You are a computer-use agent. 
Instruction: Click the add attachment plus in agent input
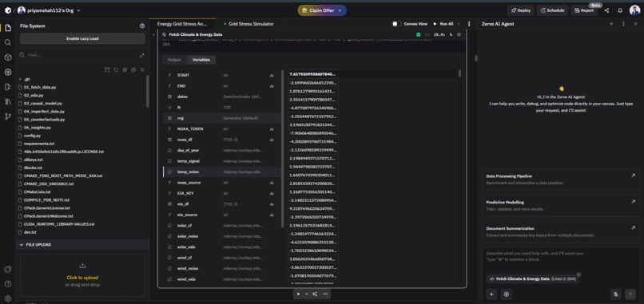[x=491, y=294]
